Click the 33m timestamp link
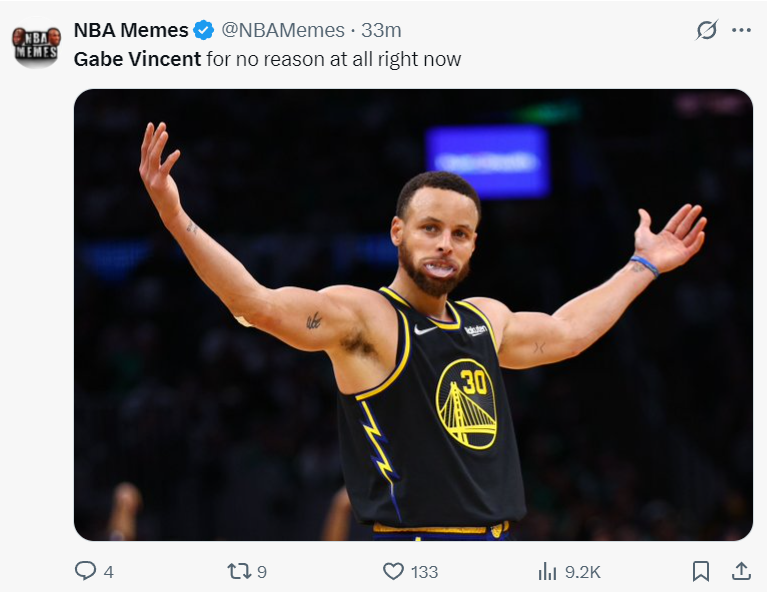767x592 pixels. (x=381, y=30)
